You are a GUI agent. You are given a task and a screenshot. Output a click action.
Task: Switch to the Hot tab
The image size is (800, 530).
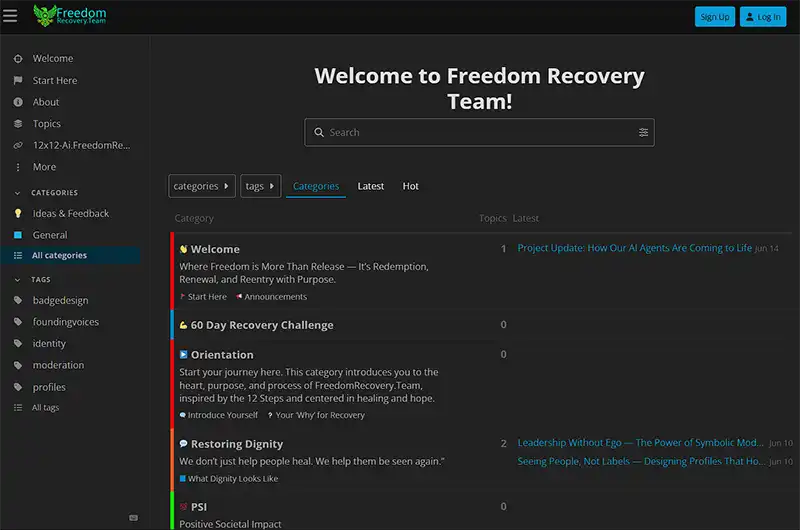(x=410, y=186)
